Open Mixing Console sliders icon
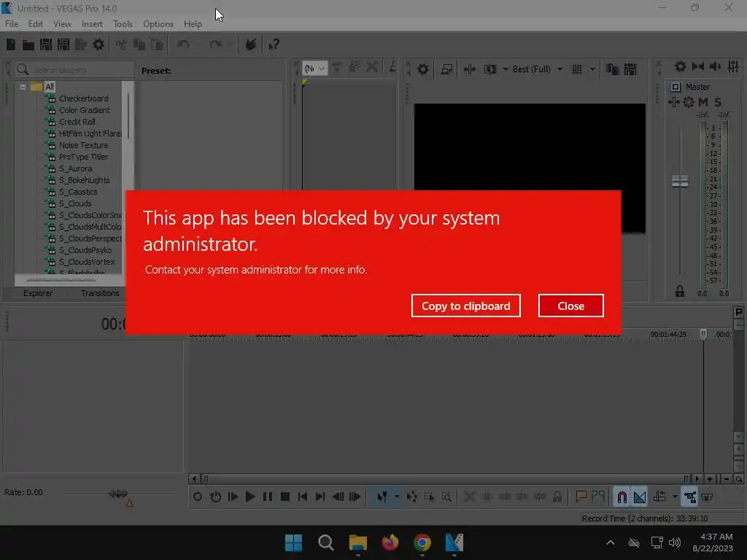 click(733, 66)
